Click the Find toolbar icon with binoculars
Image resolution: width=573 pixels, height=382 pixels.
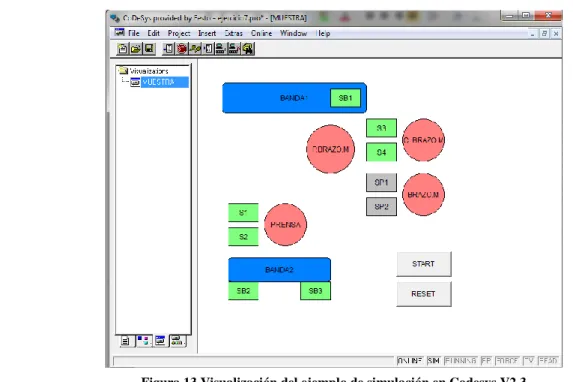pyautogui.click(x=247, y=49)
